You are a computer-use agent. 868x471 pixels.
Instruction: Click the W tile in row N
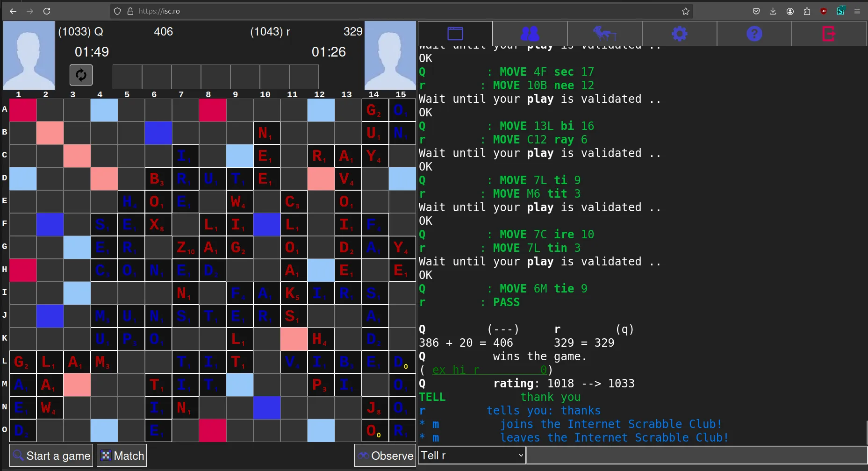tap(50, 407)
